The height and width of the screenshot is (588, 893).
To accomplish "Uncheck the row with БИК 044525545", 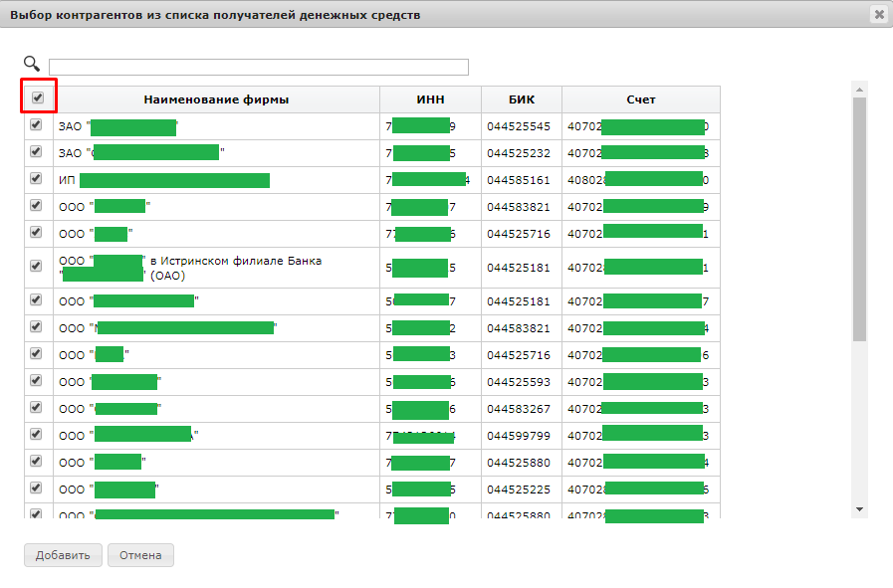I will [x=37, y=125].
